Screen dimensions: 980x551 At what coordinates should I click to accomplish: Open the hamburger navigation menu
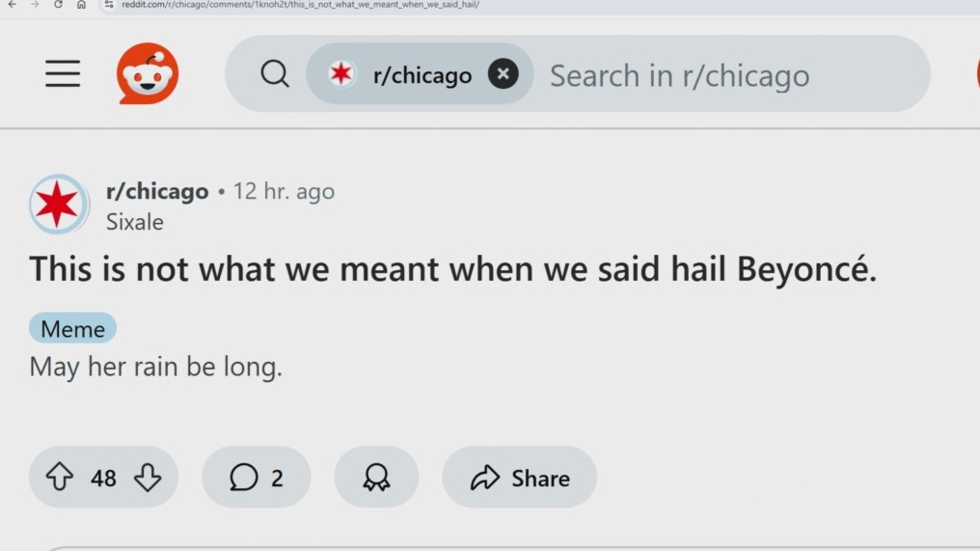(63, 73)
